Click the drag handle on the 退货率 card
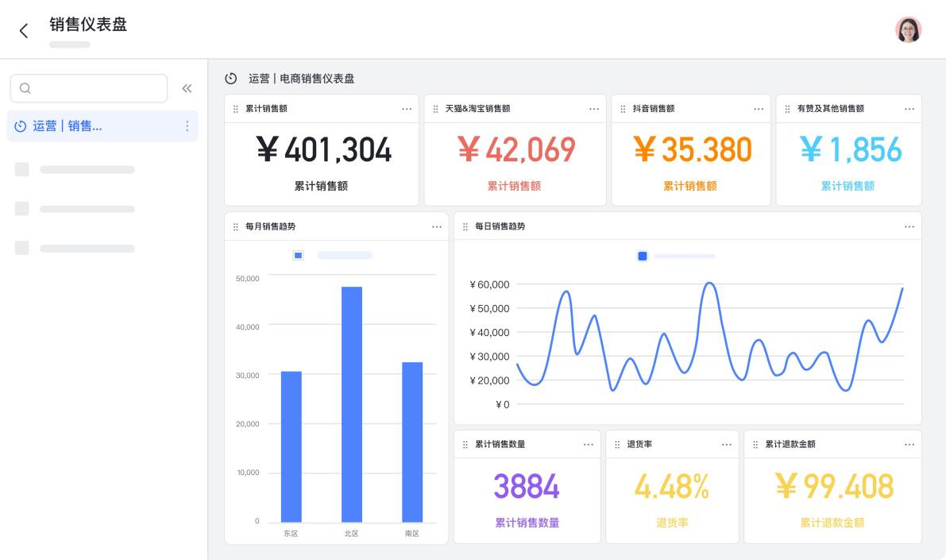946x560 pixels. point(619,445)
